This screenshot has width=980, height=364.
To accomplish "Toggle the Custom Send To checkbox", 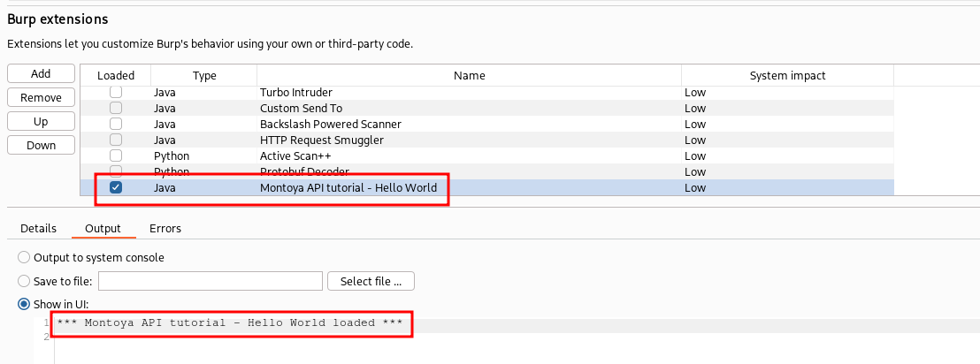I will [116, 108].
